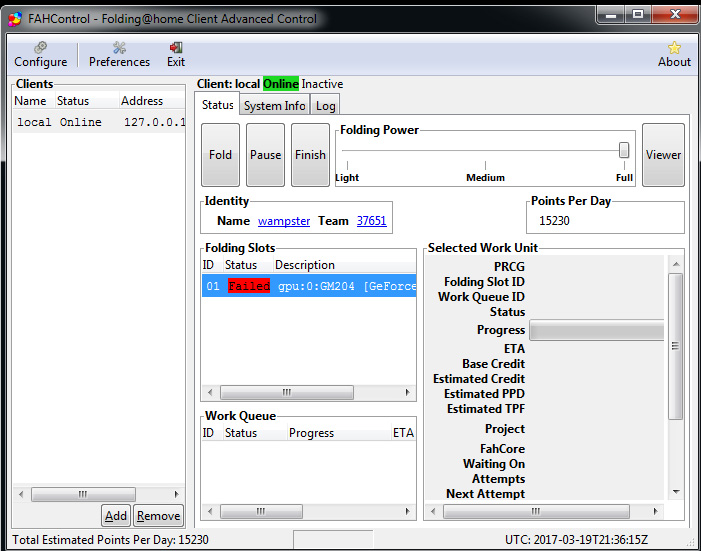The image size is (701, 551).
Task: Open the Viewer button
Action: (x=663, y=155)
